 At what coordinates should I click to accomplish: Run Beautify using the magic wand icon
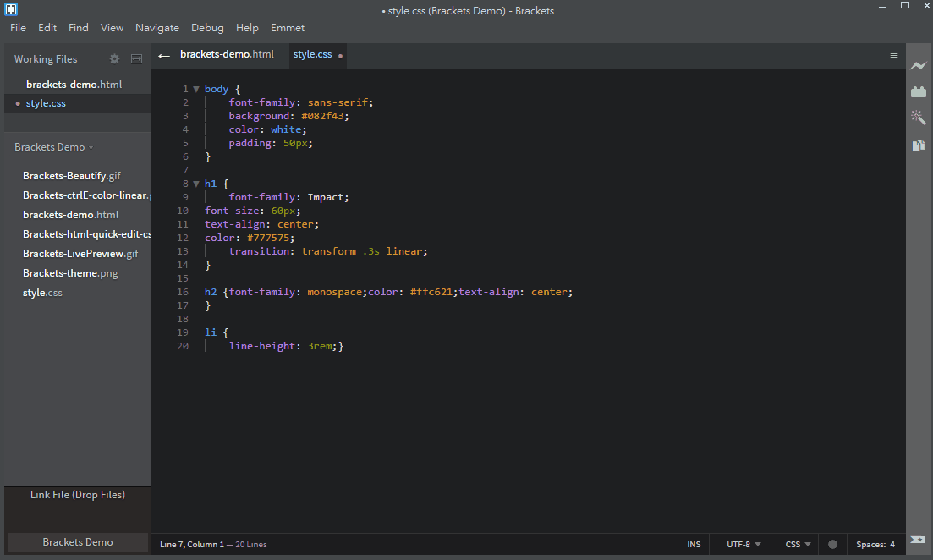[x=918, y=118]
